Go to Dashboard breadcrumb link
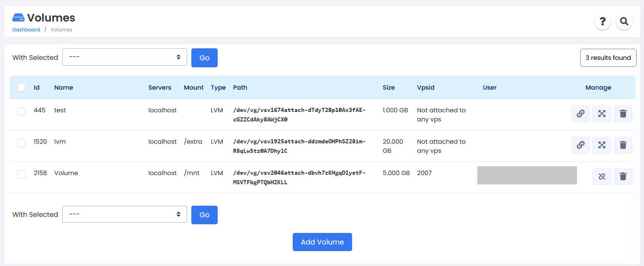Image resolution: width=644 pixels, height=266 pixels. 26,30
